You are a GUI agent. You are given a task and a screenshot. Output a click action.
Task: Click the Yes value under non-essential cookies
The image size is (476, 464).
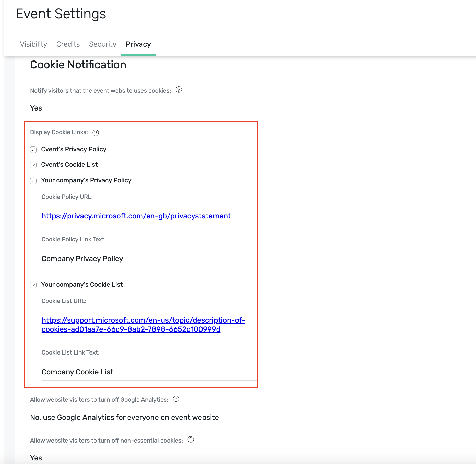point(36,458)
